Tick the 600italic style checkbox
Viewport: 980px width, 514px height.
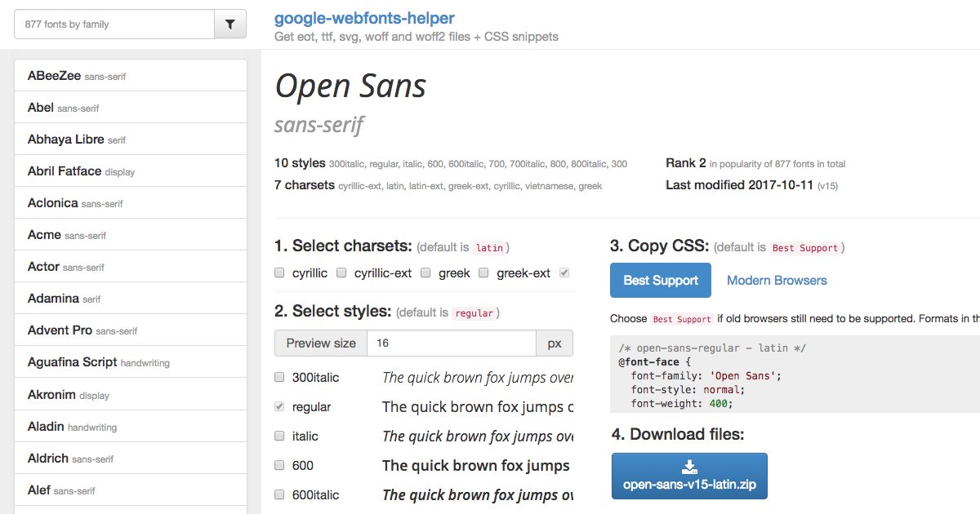(x=279, y=494)
